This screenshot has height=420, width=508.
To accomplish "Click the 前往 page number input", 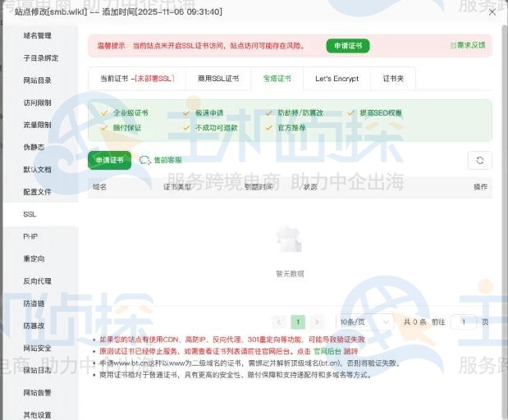I will pyautogui.click(x=464, y=322).
